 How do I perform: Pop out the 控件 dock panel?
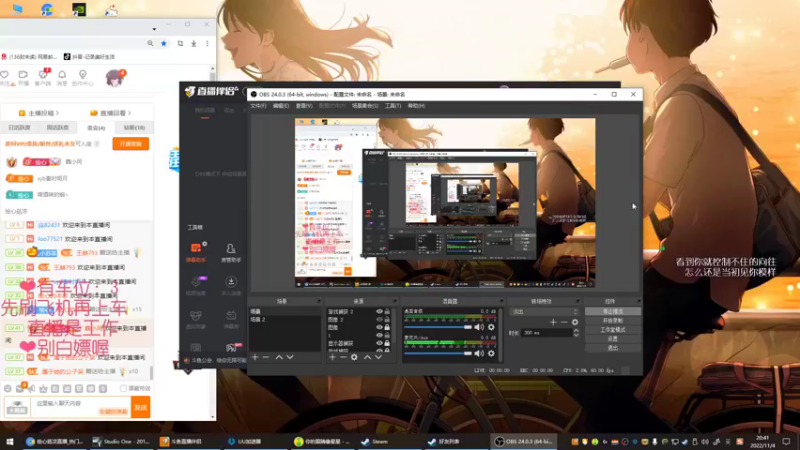pyautogui.click(x=638, y=301)
